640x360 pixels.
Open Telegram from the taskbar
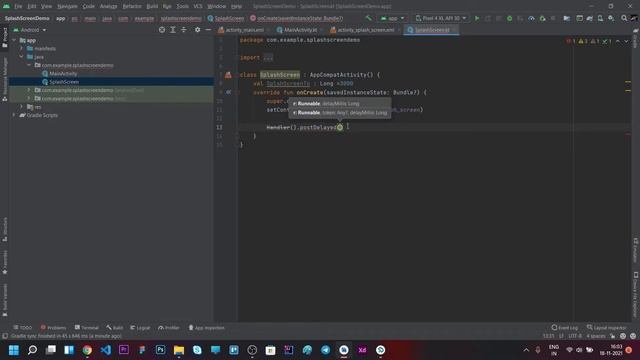tap(326, 350)
